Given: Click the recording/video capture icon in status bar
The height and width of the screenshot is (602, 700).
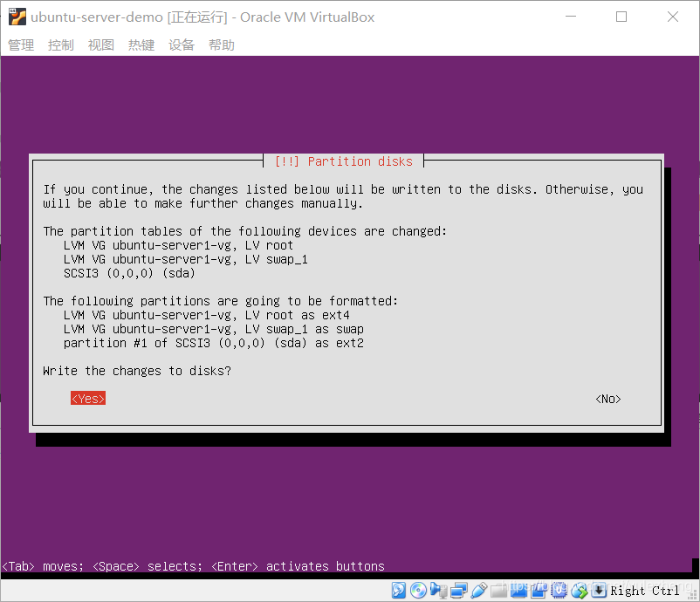Looking at the screenshot, I should click(539, 591).
